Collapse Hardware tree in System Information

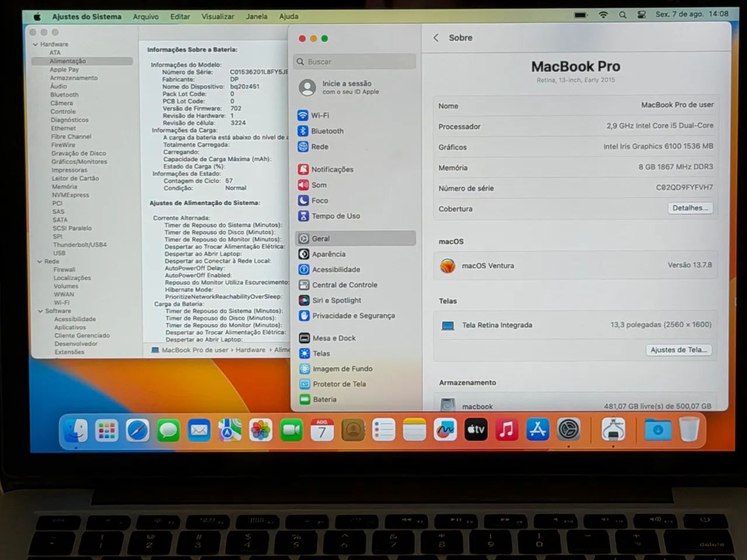pos(36,44)
